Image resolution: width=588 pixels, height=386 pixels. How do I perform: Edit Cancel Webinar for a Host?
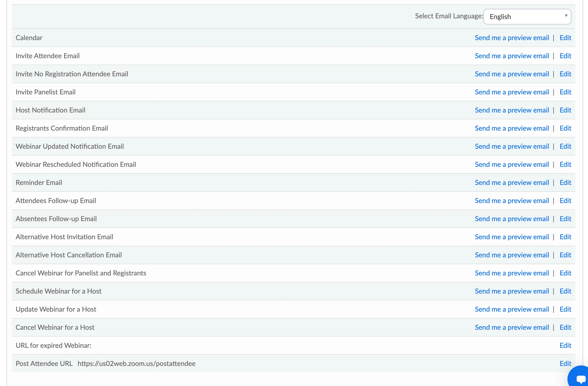[x=565, y=327]
